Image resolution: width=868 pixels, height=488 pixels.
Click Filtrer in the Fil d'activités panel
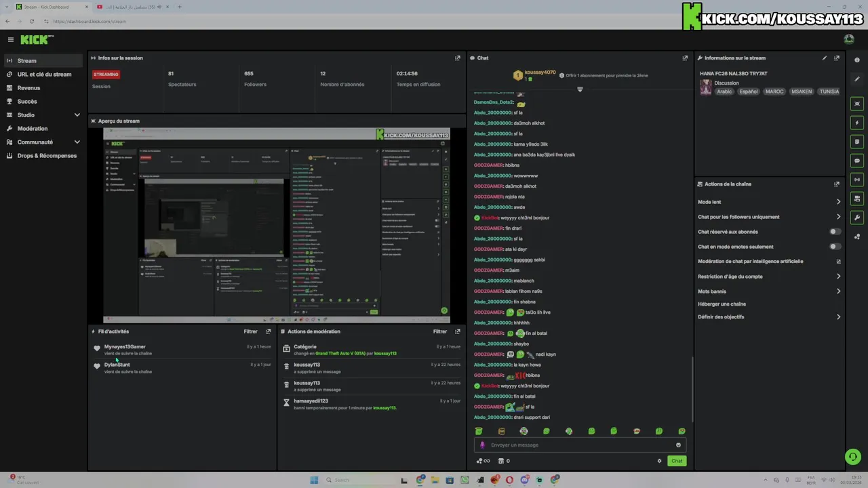pyautogui.click(x=251, y=331)
